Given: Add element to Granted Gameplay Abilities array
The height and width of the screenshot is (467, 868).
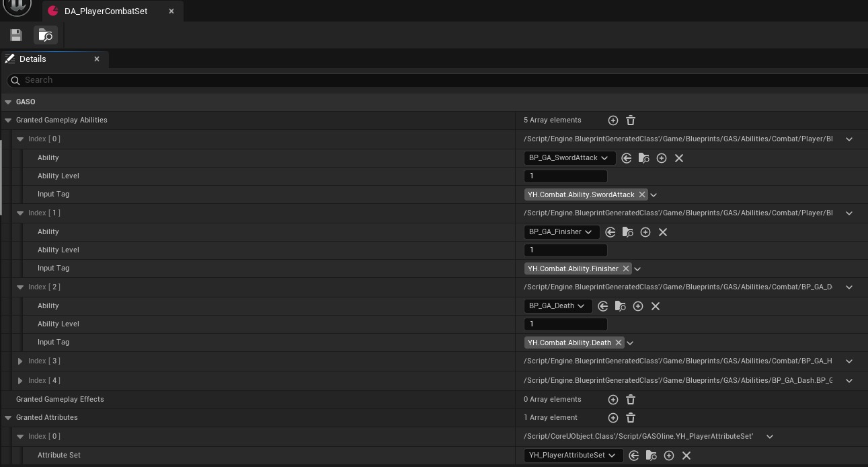Looking at the screenshot, I should pyautogui.click(x=613, y=120).
